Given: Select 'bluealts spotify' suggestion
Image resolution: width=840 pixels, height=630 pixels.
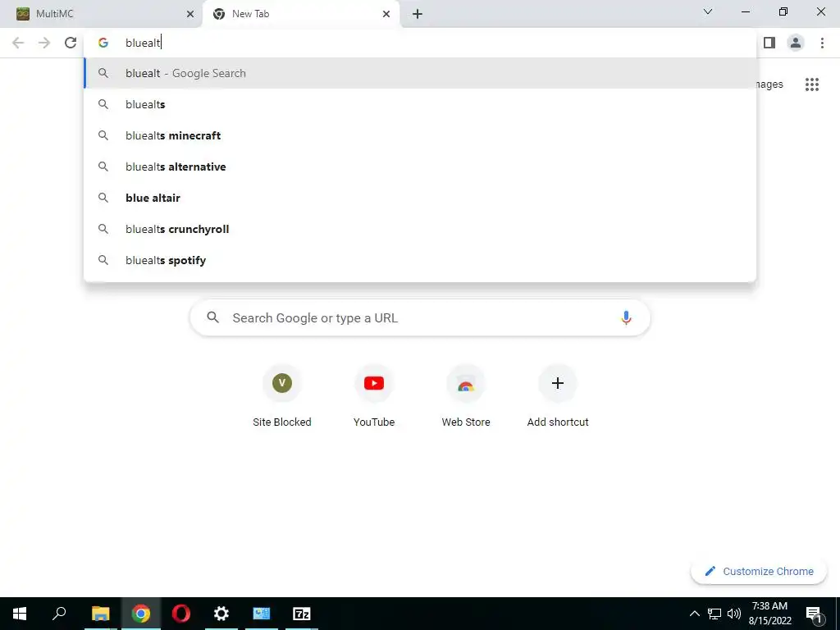Looking at the screenshot, I should pos(420,260).
